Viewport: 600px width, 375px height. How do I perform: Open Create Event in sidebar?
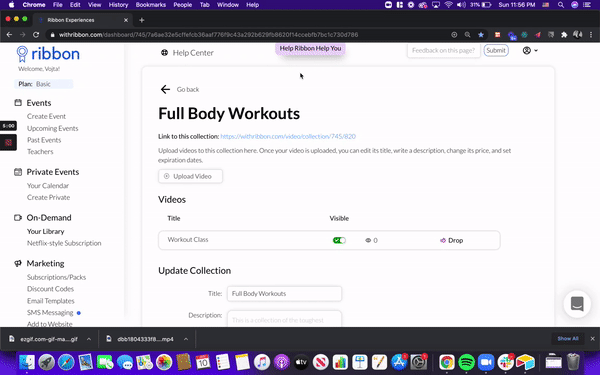coord(46,116)
